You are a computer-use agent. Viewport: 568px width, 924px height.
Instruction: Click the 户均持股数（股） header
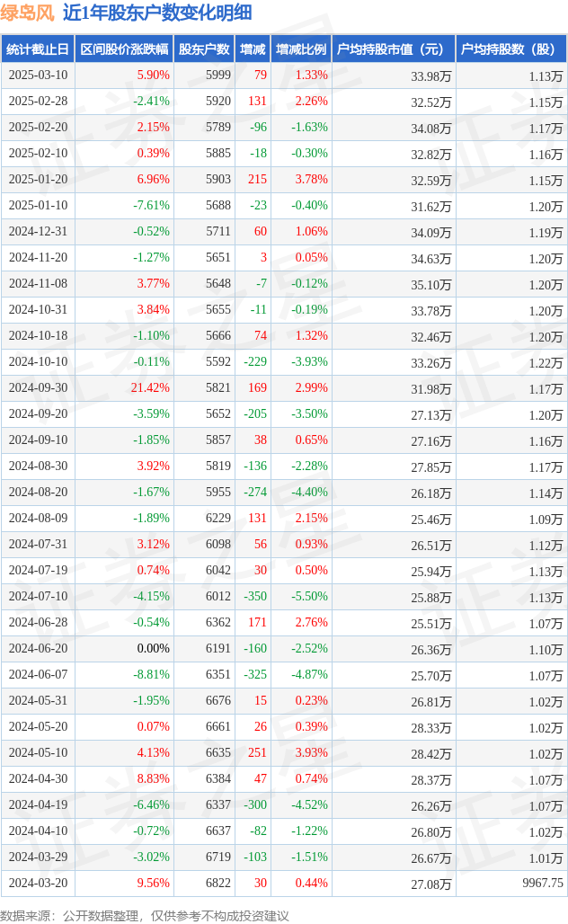[x=511, y=49]
